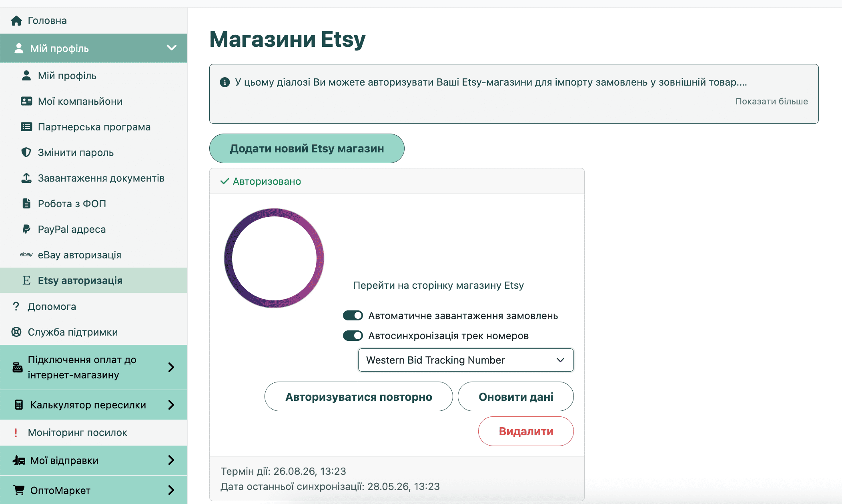Open Служба підтримки menu item
Image resolution: width=842 pixels, height=504 pixels.
click(x=94, y=332)
